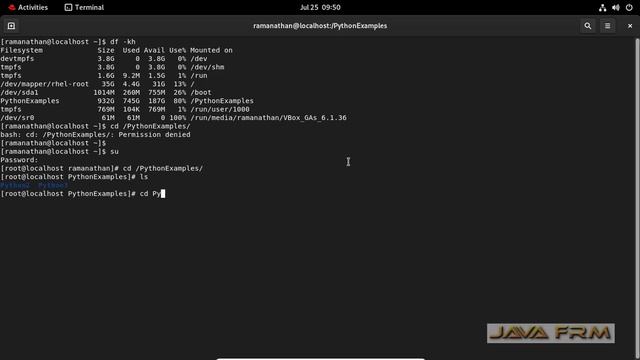640x360 pixels.
Task: Open the Terminal app menu in top bar
Action: tap(84, 7)
